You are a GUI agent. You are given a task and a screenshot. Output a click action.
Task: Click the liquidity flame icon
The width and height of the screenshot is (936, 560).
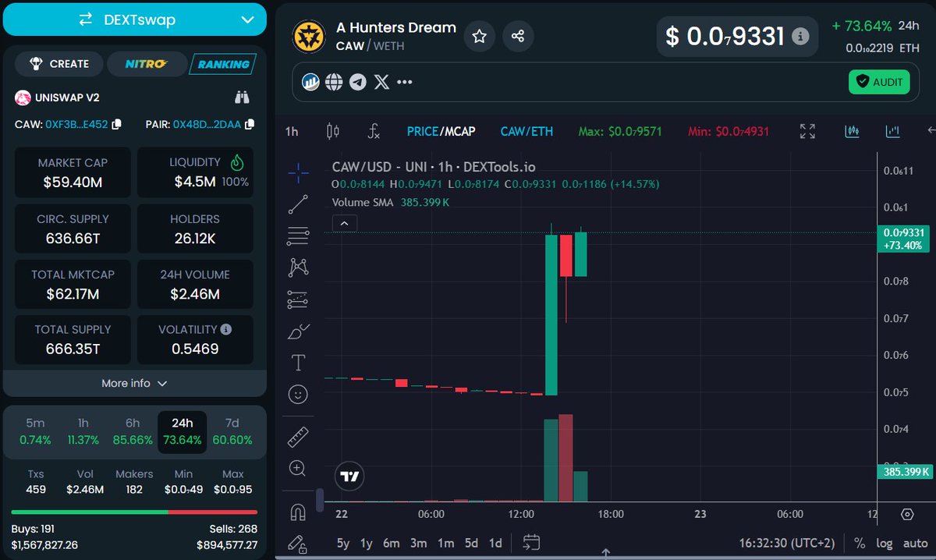237,162
